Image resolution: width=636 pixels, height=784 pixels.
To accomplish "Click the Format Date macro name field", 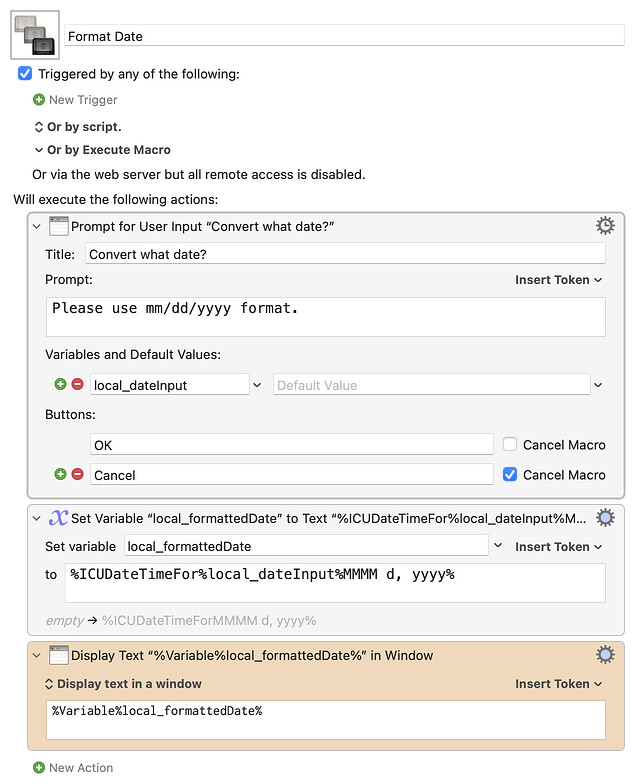I will click(344, 36).
